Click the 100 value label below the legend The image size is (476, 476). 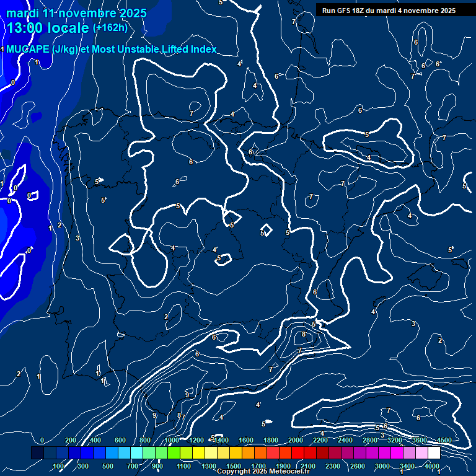click(x=59, y=466)
